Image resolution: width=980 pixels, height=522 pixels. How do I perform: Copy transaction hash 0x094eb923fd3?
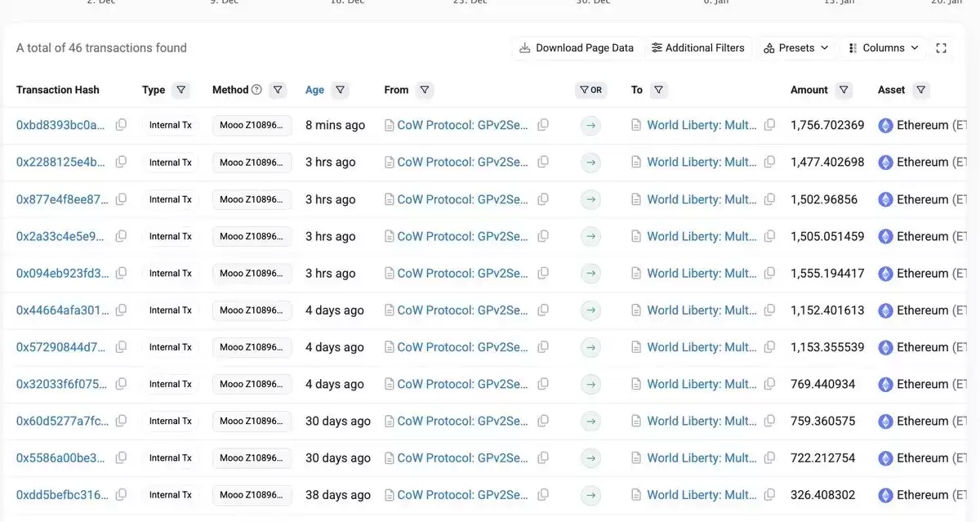[121, 273]
